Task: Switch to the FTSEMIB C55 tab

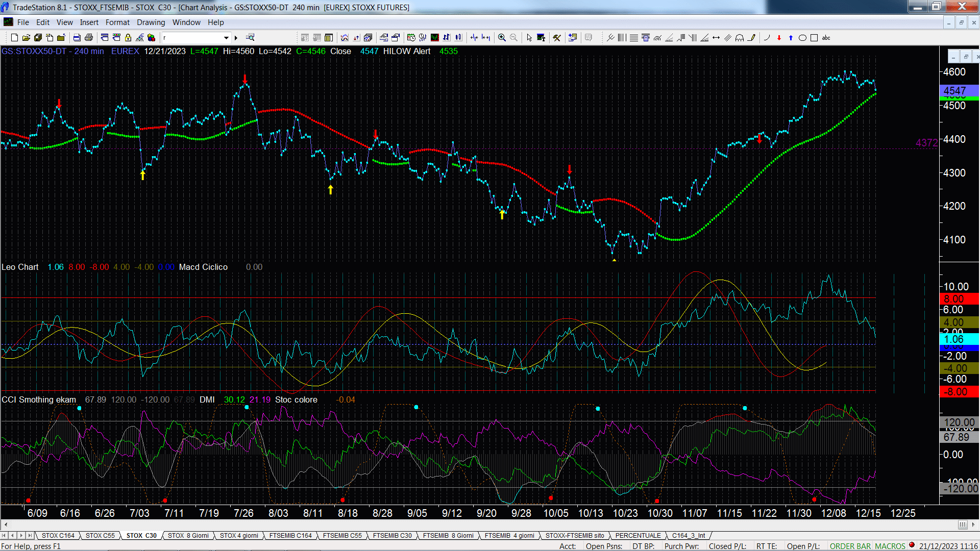Action: coord(342,536)
